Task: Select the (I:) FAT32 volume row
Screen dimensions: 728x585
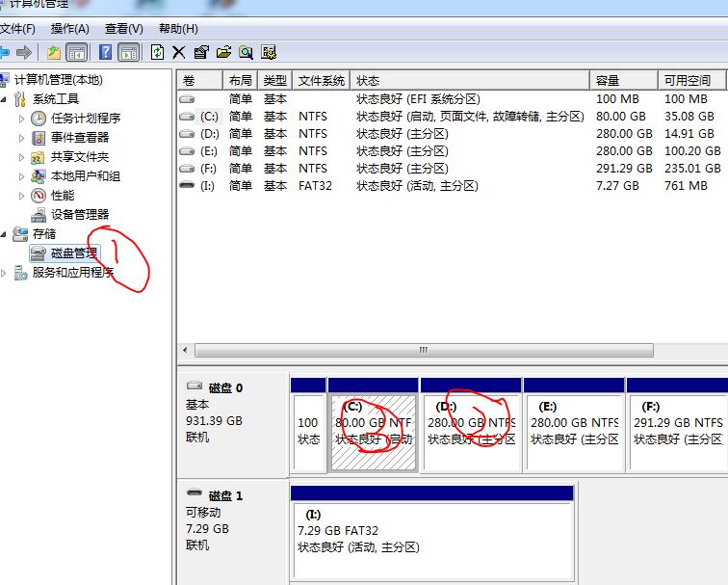Action: [452, 186]
